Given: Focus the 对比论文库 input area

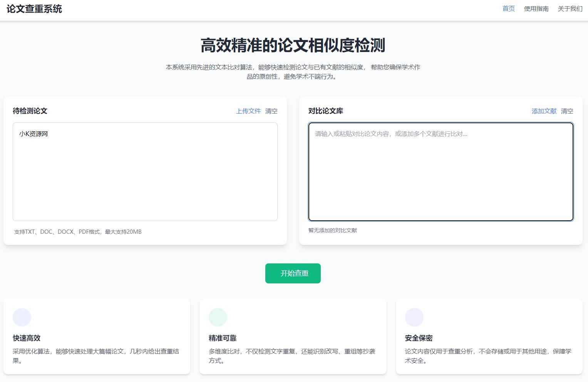Looking at the screenshot, I should tap(441, 172).
